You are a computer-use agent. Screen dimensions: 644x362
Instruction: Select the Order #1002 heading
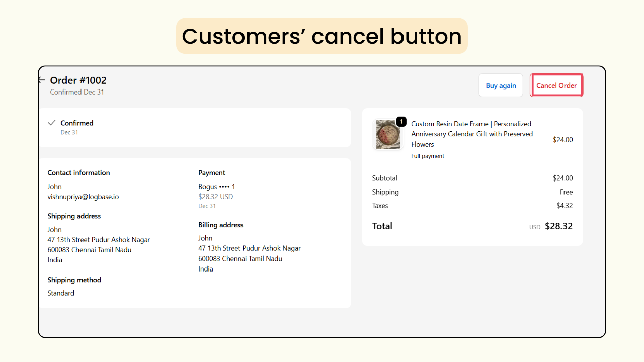(x=78, y=80)
